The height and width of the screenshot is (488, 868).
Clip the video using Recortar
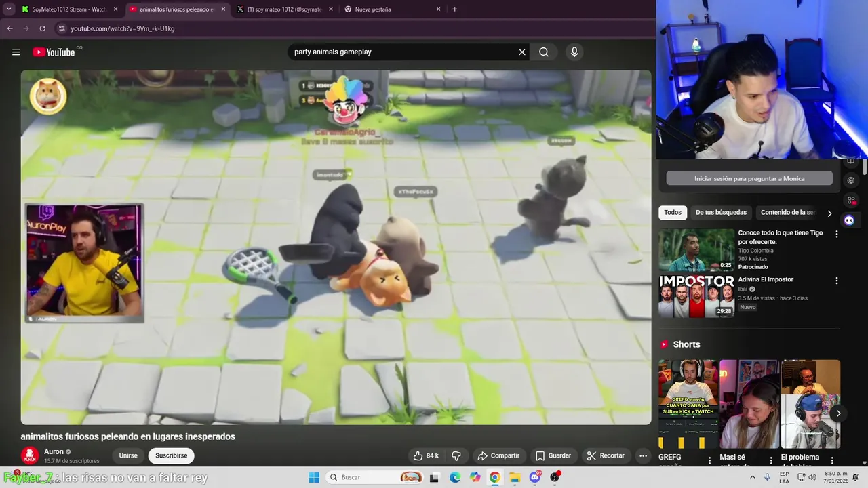(x=606, y=455)
